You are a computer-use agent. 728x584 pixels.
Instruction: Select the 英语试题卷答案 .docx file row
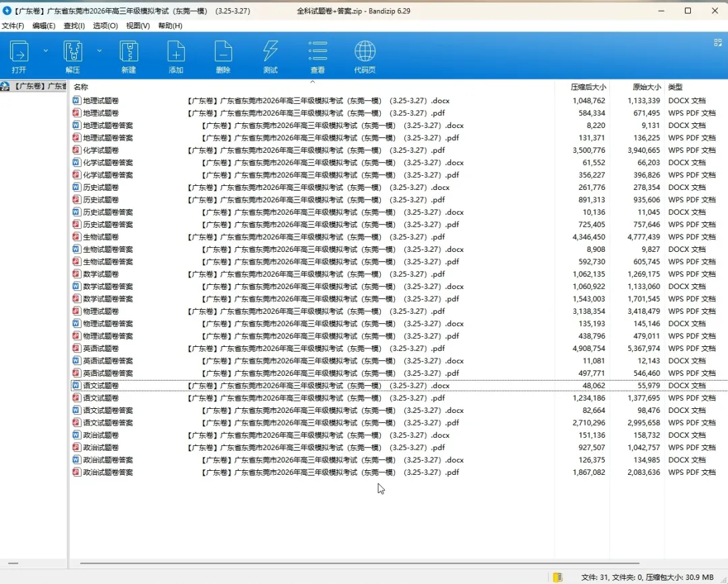(399, 360)
